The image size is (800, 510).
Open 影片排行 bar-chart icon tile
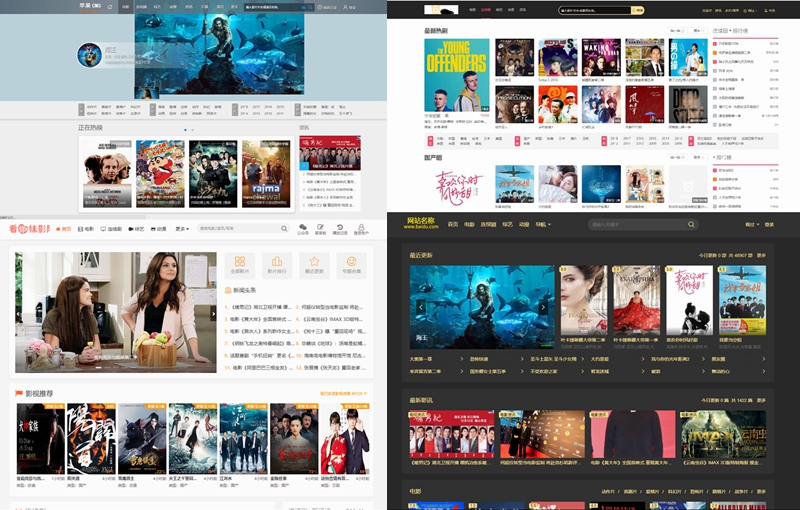tap(277, 265)
